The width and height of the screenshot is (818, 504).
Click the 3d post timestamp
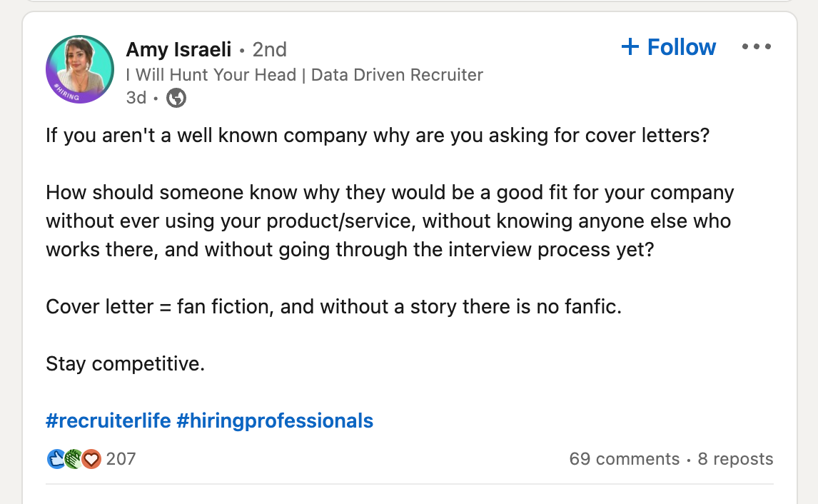(136, 98)
